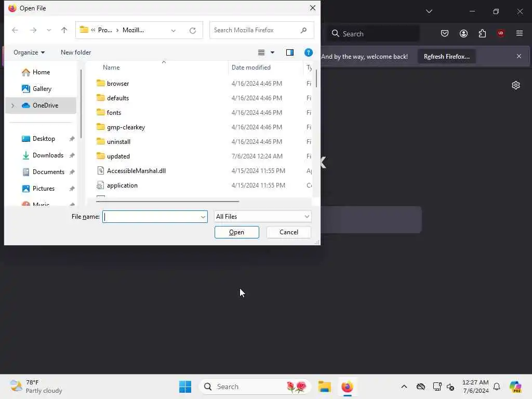Open new tab personalize gear icon
The image size is (532, 399).
516,85
